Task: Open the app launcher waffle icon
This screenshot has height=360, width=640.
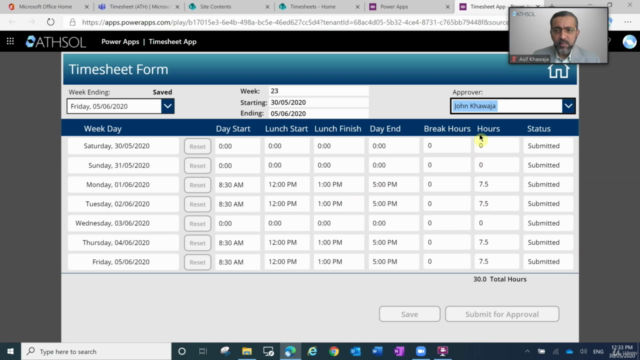Action: click(x=10, y=41)
